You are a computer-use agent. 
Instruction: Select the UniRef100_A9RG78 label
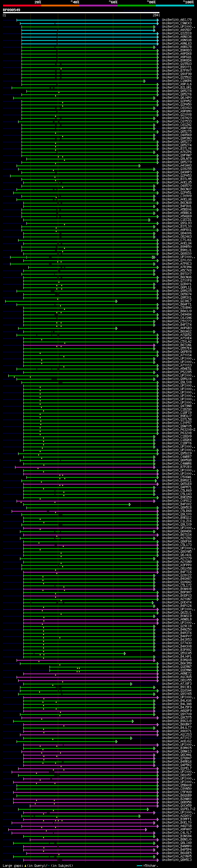pyautogui.click(x=177, y=47)
